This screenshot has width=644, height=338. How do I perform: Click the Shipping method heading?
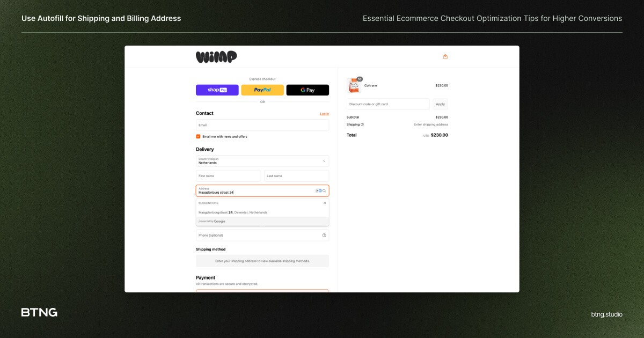point(211,249)
